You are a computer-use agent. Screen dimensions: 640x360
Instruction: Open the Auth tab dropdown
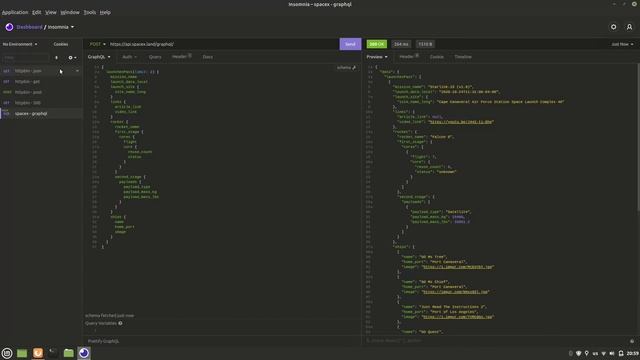tap(129, 57)
